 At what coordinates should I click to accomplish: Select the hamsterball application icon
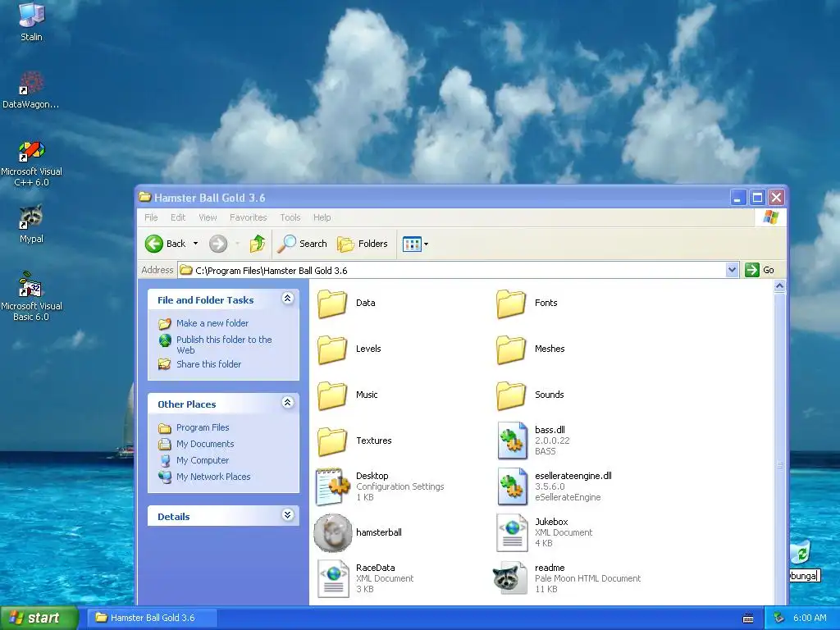(x=333, y=532)
